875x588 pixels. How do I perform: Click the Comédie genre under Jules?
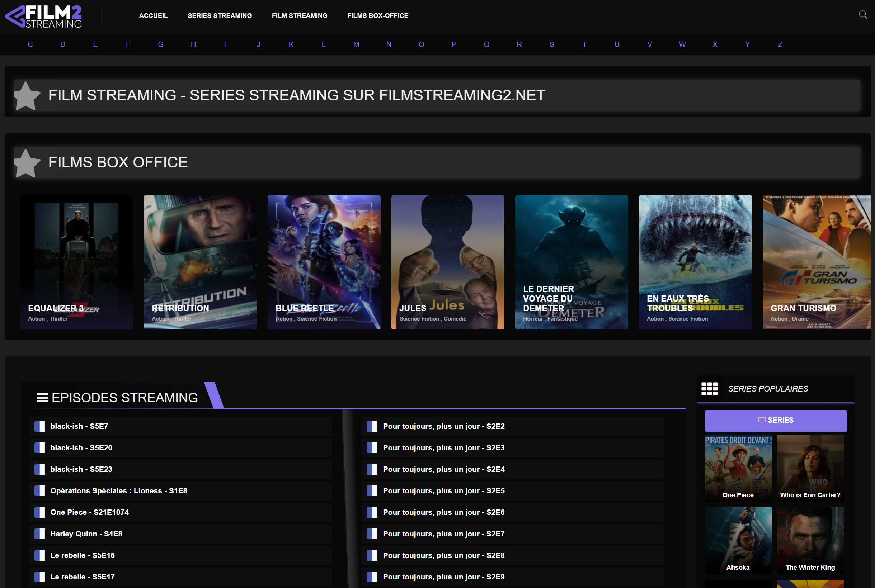click(x=455, y=319)
